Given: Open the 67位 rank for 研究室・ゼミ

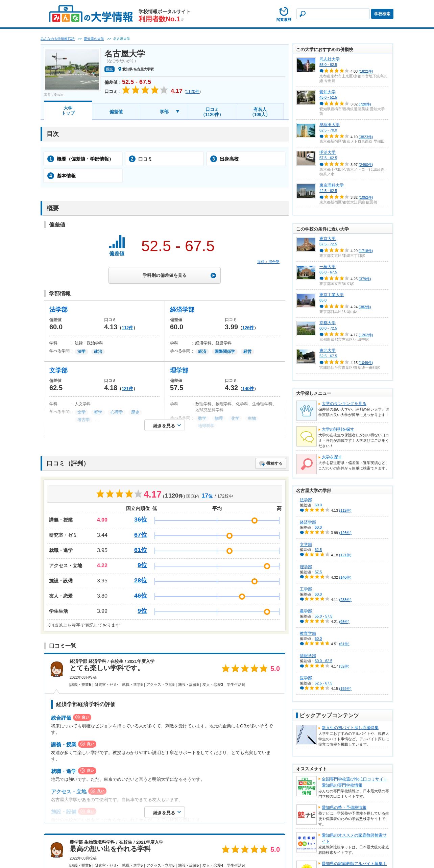Looking at the screenshot, I should point(141,535).
